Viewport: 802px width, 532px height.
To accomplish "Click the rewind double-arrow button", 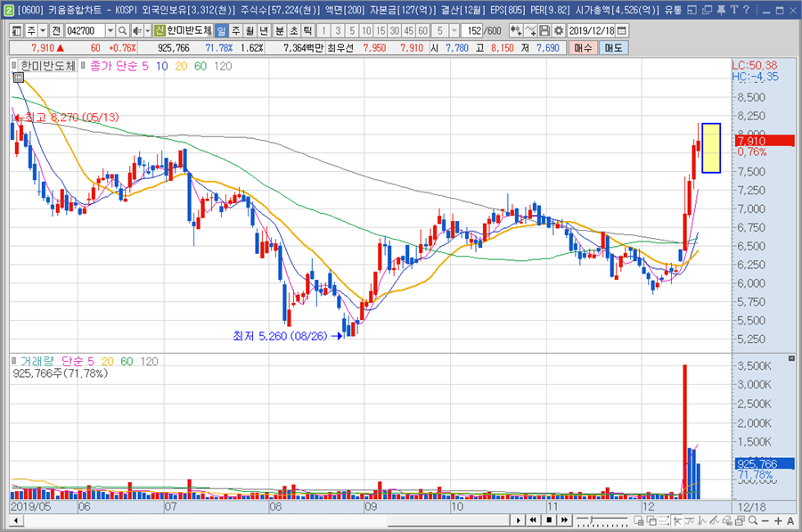I will click(x=533, y=520).
